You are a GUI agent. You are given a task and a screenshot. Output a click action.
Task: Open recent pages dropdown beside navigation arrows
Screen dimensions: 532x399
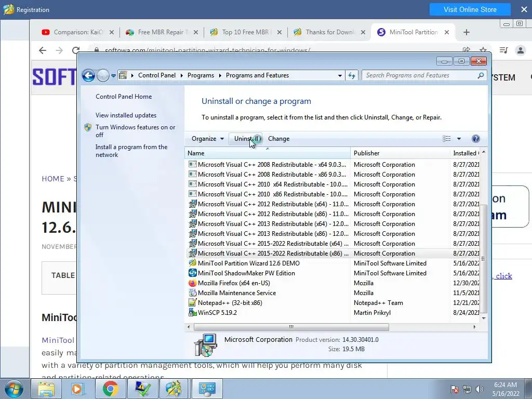click(x=113, y=76)
